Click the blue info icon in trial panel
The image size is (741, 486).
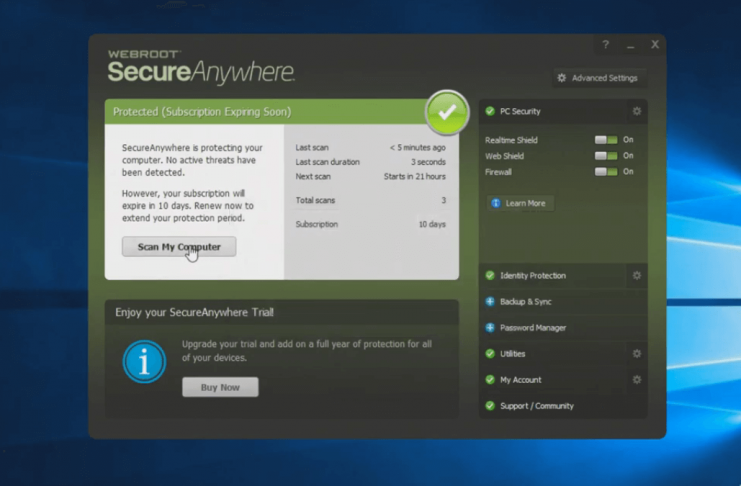coord(144,362)
